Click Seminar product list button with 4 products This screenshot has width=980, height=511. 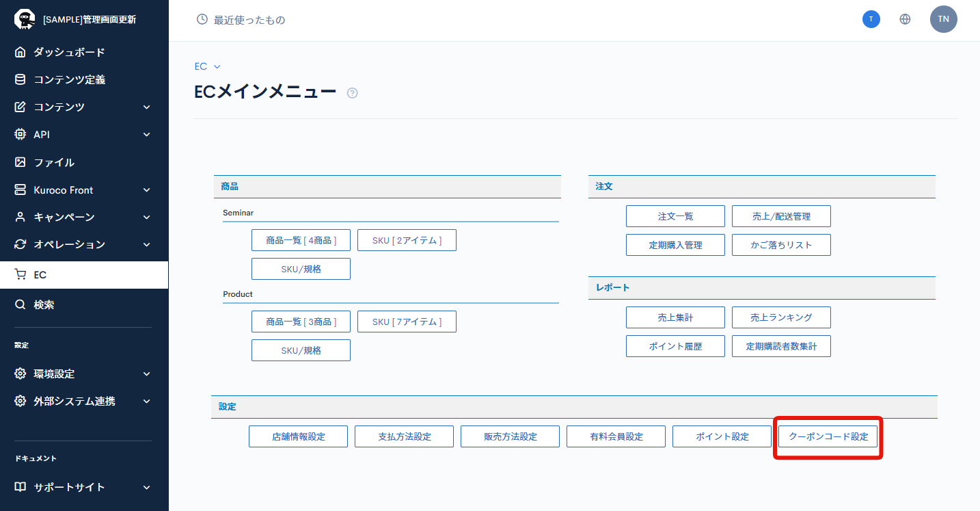(x=301, y=240)
